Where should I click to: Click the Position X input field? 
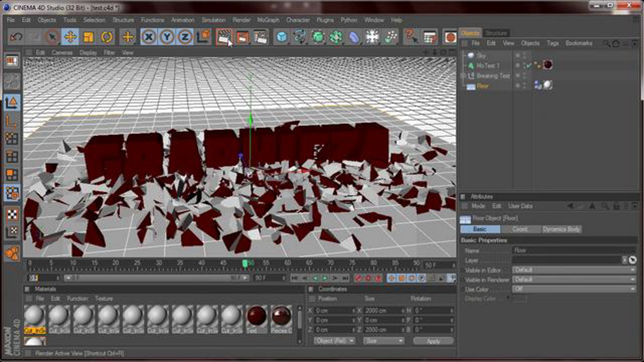tap(334, 311)
